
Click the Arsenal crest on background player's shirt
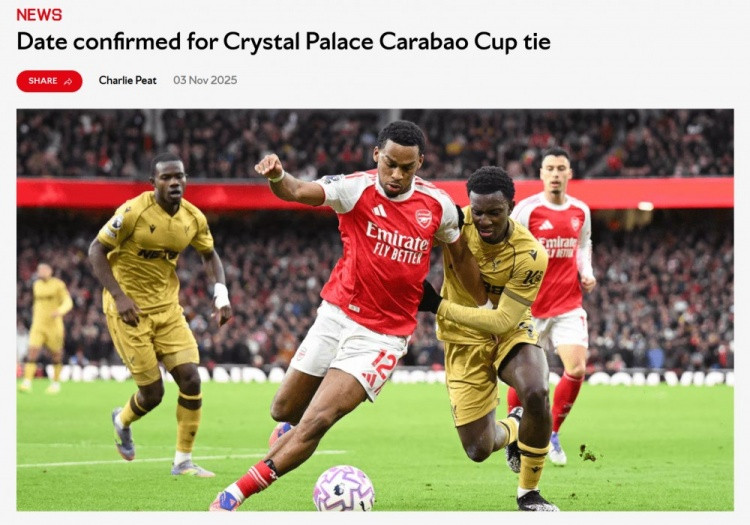click(x=574, y=223)
